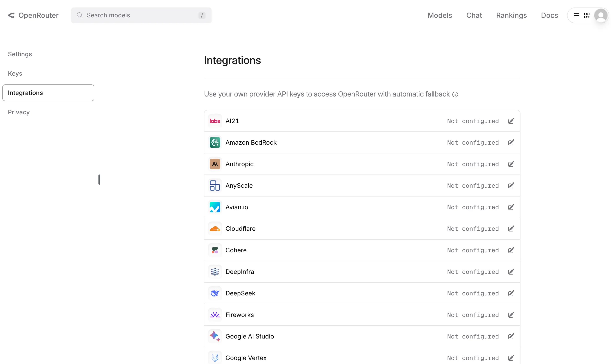
Task: Open the user profile avatar
Action: tap(601, 15)
